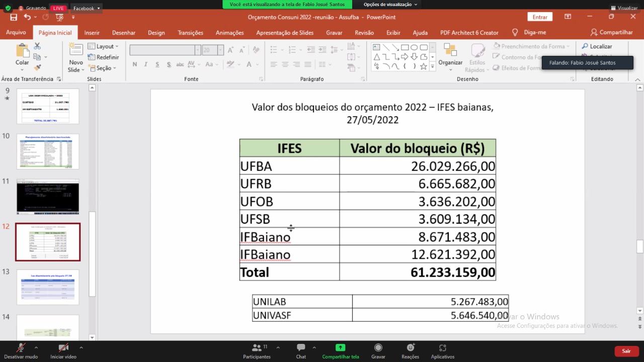The width and height of the screenshot is (644, 362).
Task: Expand the font size dropdown
Action: coord(220,50)
